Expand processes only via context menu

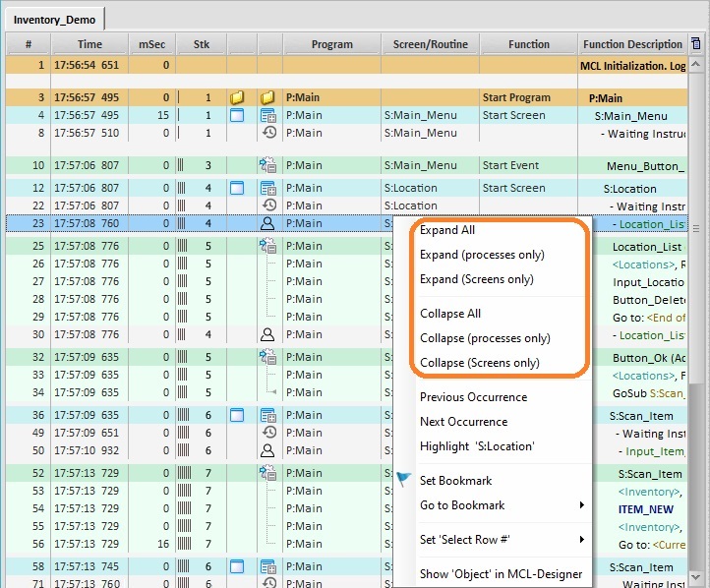[x=482, y=256]
